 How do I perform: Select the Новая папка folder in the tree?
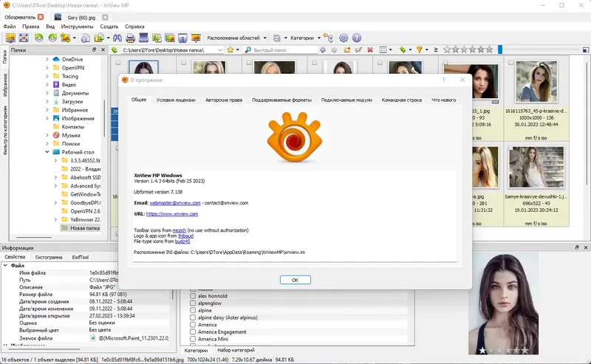click(x=85, y=228)
